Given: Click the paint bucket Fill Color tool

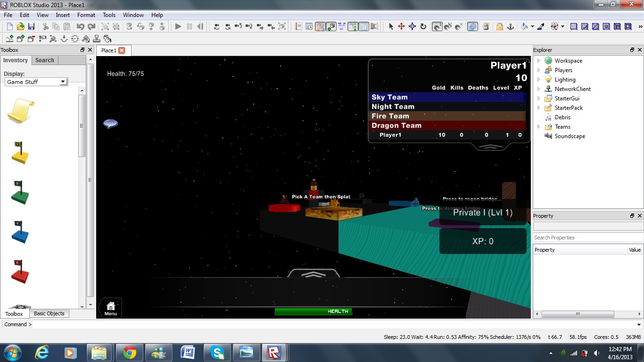Looking at the screenshot, I should coord(524,26).
